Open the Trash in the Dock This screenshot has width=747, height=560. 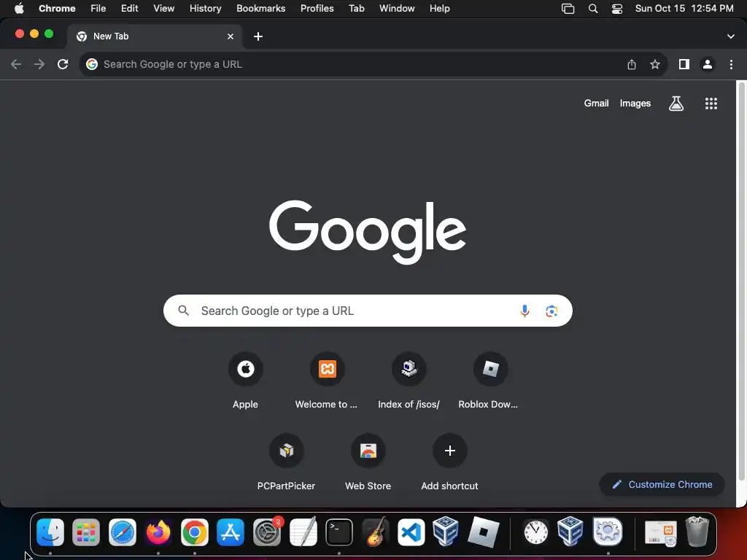coord(697,532)
